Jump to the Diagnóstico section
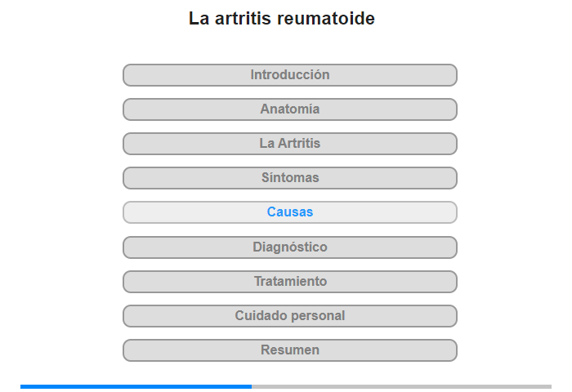The height and width of the screenshot is (392, 572). (289, 247)
